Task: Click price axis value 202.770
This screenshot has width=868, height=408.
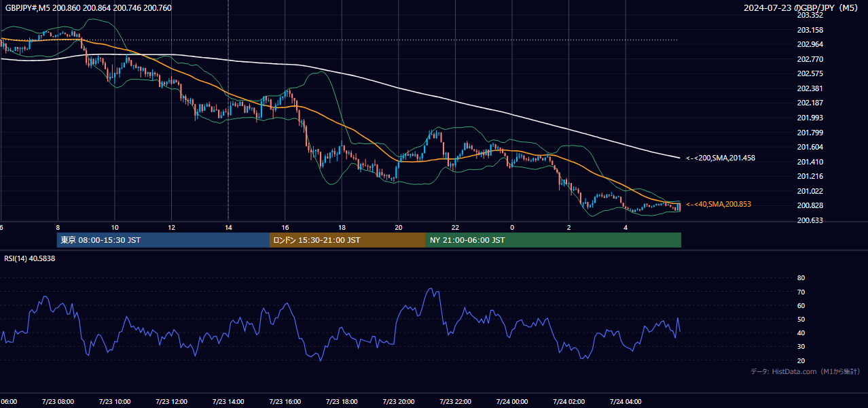Action: point(810,59)
